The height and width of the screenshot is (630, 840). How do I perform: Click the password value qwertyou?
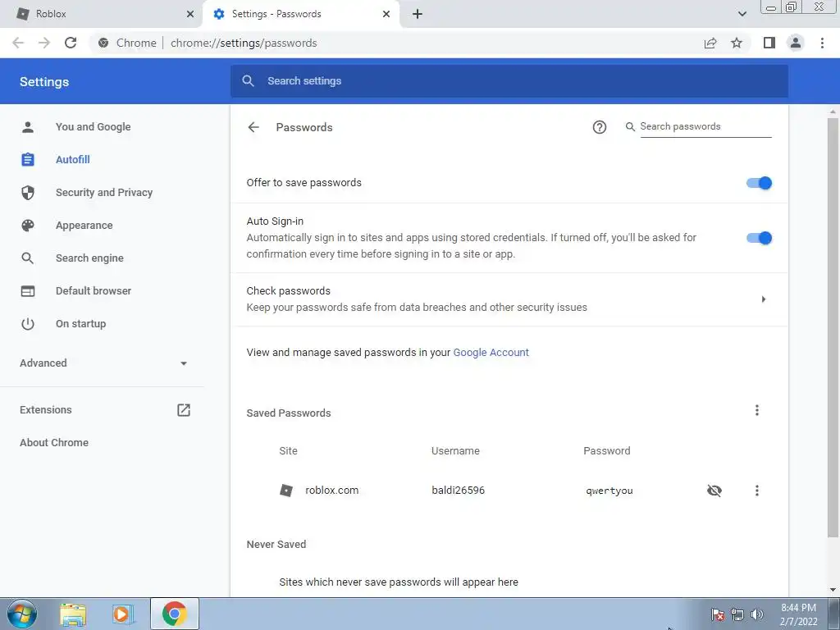pos(609,491)
